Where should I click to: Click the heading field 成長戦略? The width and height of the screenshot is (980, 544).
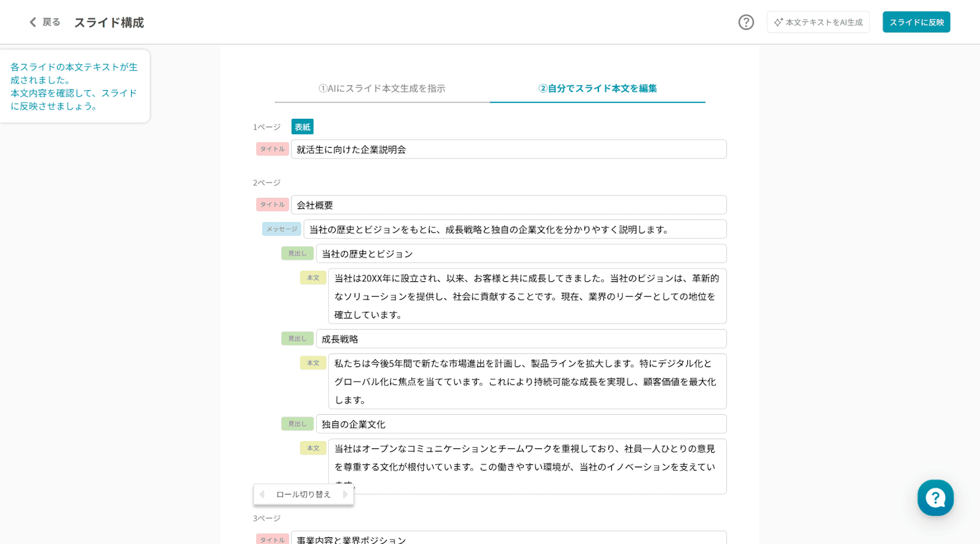521,339
